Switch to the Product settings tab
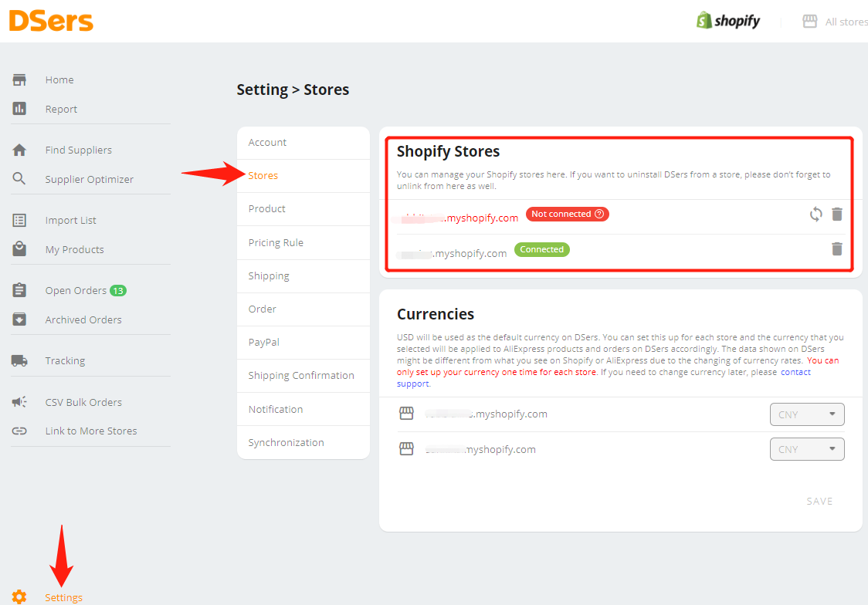868x605 pixels. pyautogui.click(x=303, y=209)
